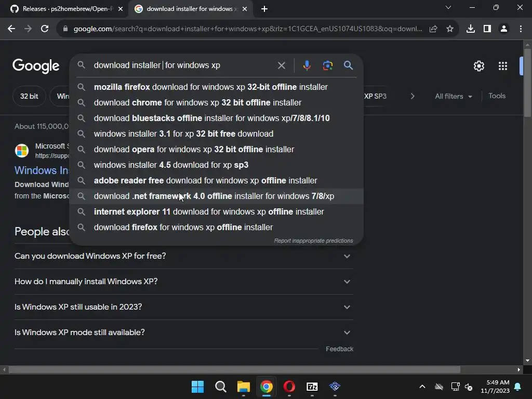The image size is (532, 399).
Task: Open the Windows Start menu
Action: 197,387
